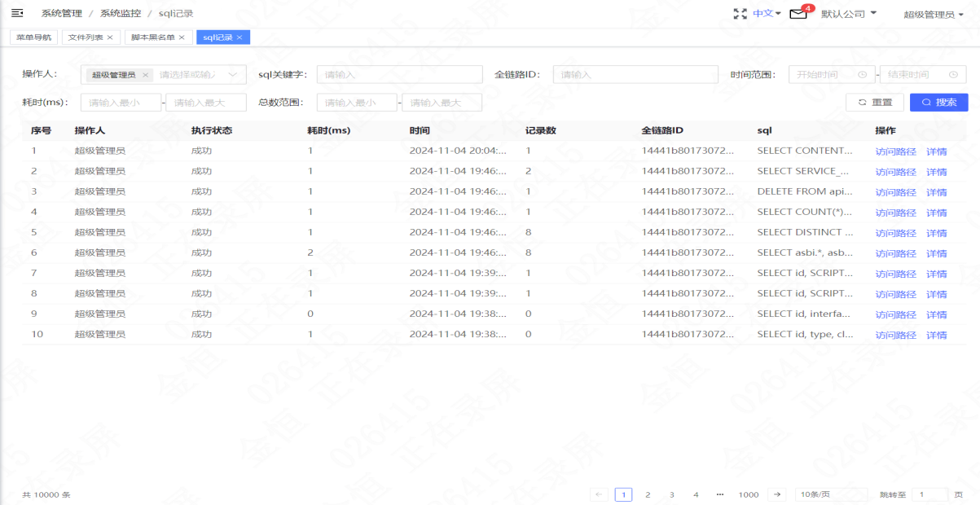The image size is (980, 505).
Task: Click the clock icon in 开始时间
Action: coord(863,75)
